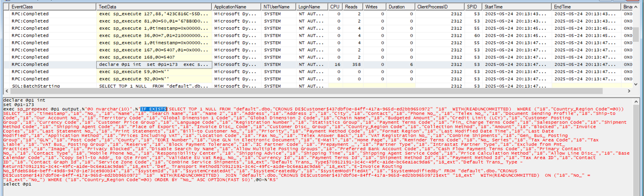Click the CPU column header
This screenshot has height=196, width=644.
coord(335,7)
